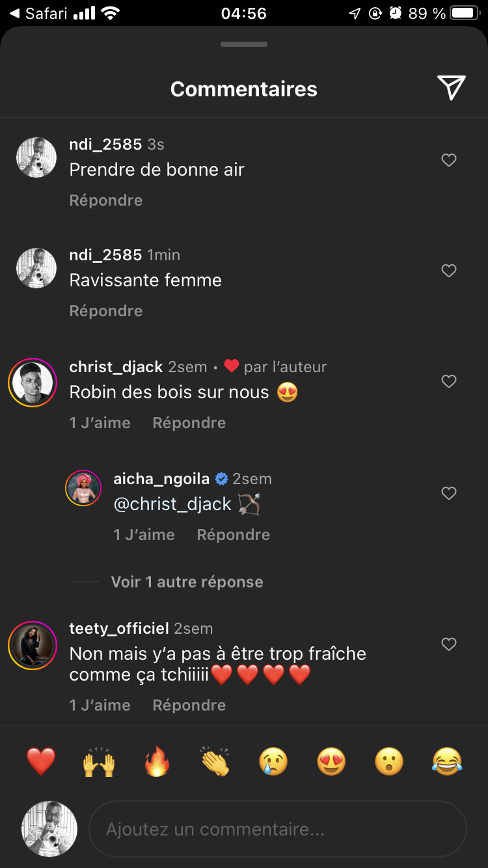Insert the clapping hands emoji
Image resolution: width=488 pixels, height=868 pixels.
(x=215, y=761)
